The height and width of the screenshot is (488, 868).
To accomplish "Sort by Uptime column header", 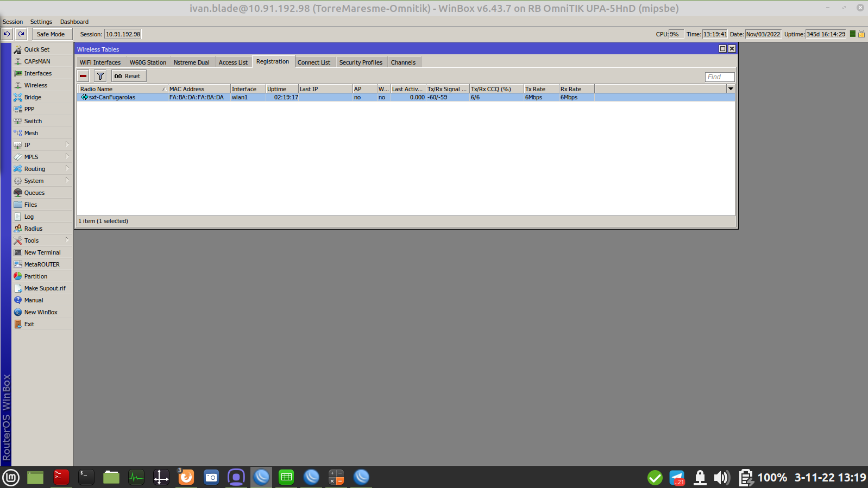I will click(x=281, y=89).
